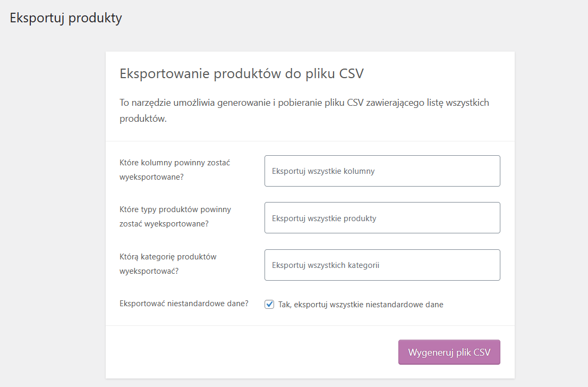Click label 'Którą kategorię produktów wyeksportować?'
588x387 pixels.
[168, 264]
